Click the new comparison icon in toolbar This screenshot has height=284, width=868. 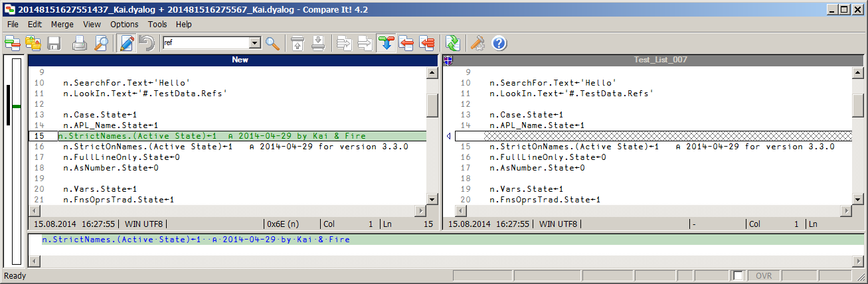13,44
